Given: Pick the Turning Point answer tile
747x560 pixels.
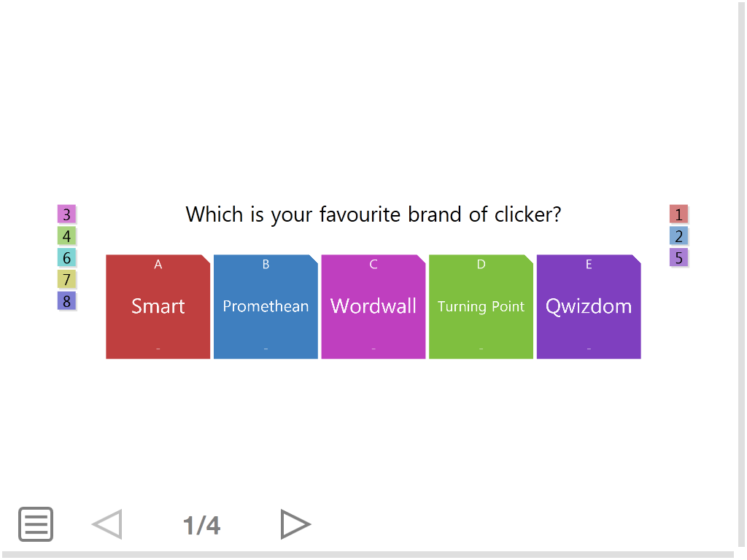Looking at the screenshot, I should pos(481,307).
